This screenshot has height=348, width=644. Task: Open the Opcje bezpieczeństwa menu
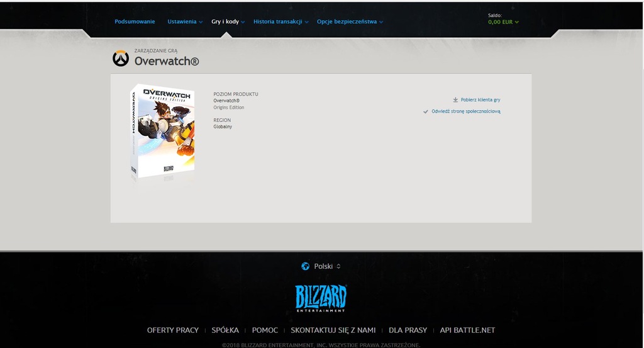347,22
